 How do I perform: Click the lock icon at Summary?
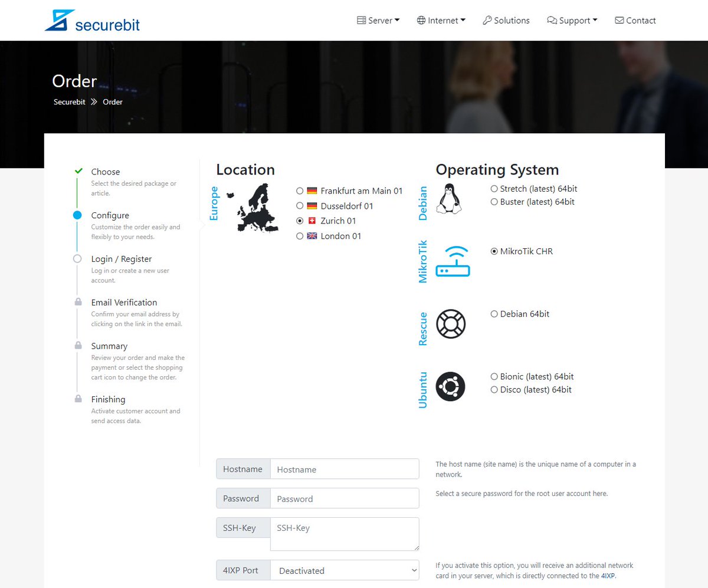(x=78, y=345)
